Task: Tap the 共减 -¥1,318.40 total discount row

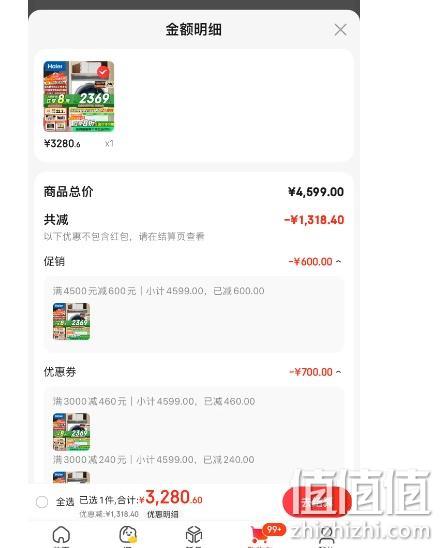Action: (194, 220)
